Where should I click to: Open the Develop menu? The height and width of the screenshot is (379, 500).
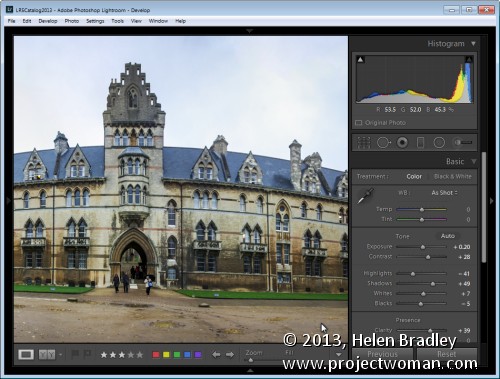coord(48,21)
